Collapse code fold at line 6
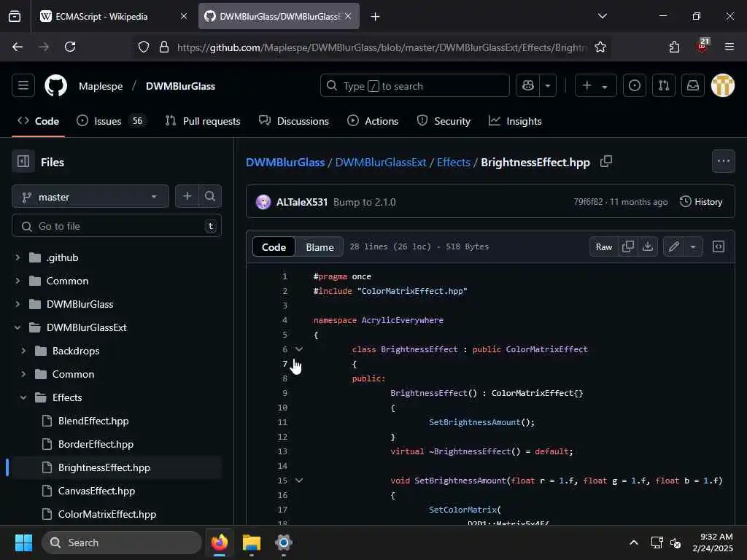 [298, 349]
